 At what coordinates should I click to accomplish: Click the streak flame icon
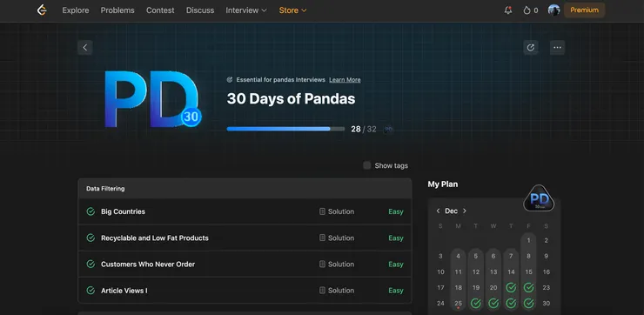527,10
